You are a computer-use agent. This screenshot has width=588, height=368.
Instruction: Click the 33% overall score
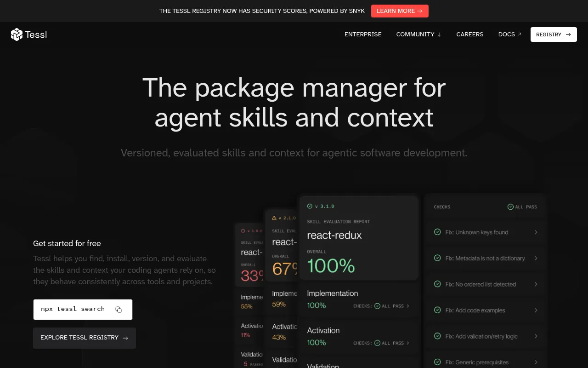(253, 276)
